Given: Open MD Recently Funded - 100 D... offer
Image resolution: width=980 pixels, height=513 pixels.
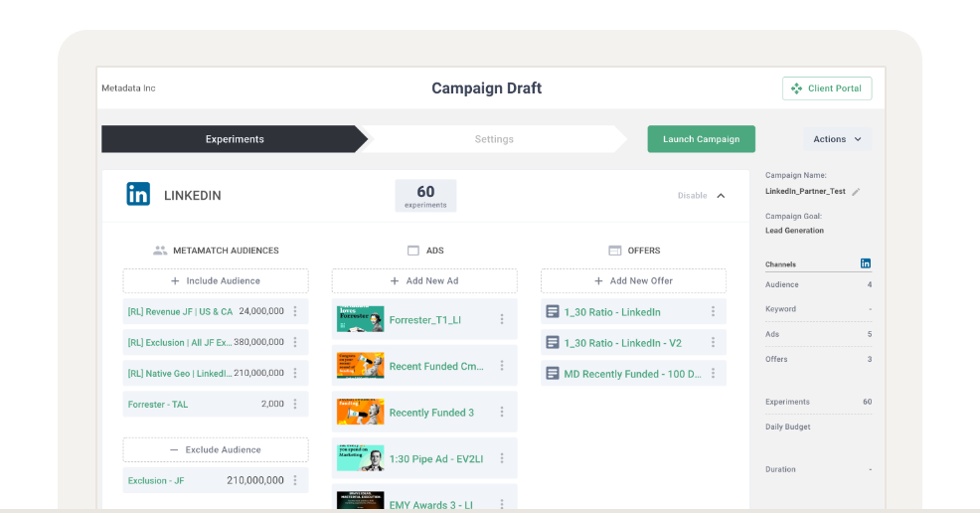Looking at the screenshot, I should click(632, 374).
